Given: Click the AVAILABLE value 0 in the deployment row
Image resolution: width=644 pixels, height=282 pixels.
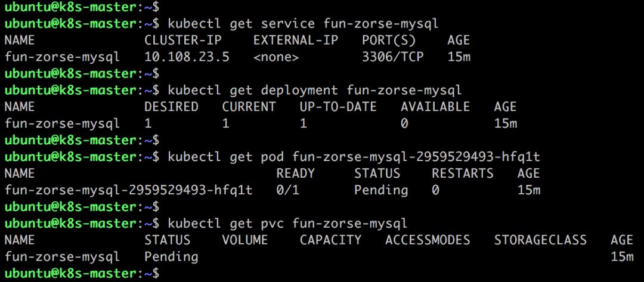Looking at the screenshot, I should (x=404, y=123).
